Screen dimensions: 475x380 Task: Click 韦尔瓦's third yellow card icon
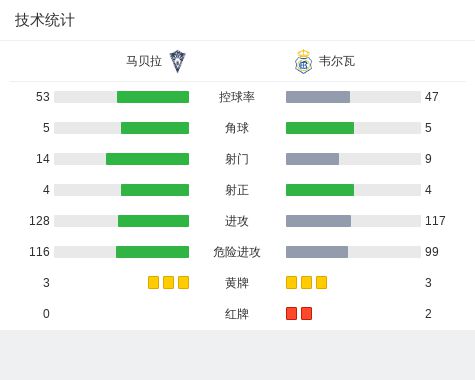pyautogui.click(x=321, y=282)
